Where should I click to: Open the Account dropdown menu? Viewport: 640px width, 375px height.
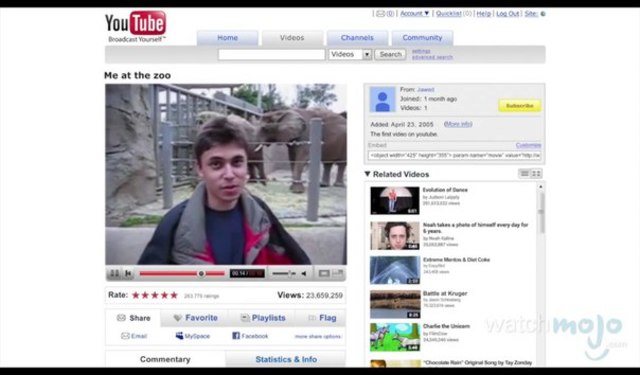(x=414, y=13)
